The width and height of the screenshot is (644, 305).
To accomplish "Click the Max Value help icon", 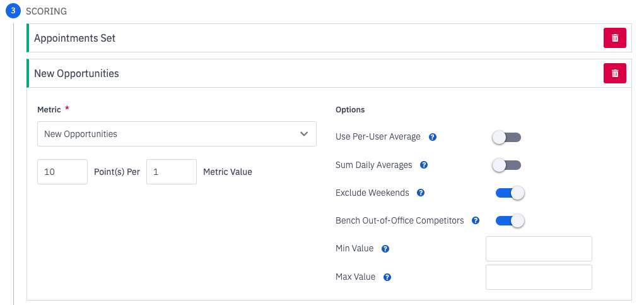I will [x=387, y=277].
